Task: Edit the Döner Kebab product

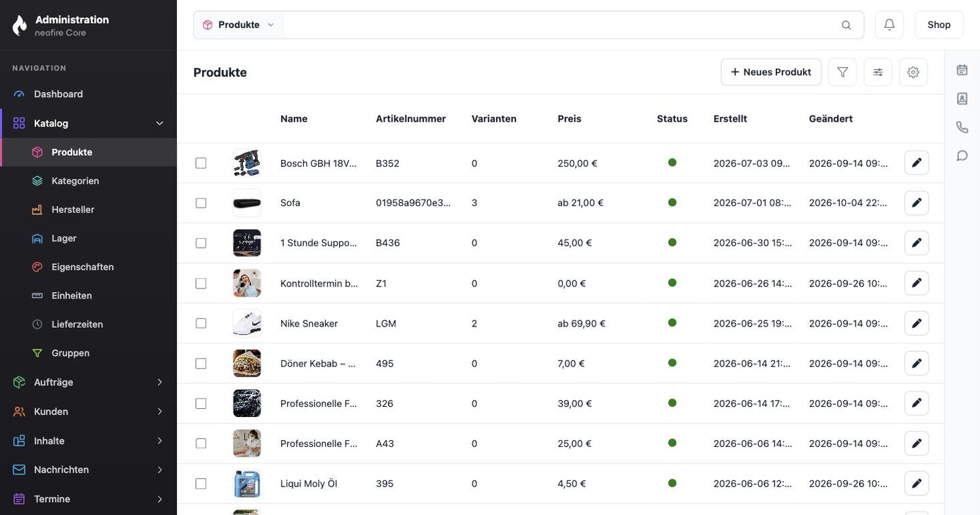Action: (x=917, y=363)
